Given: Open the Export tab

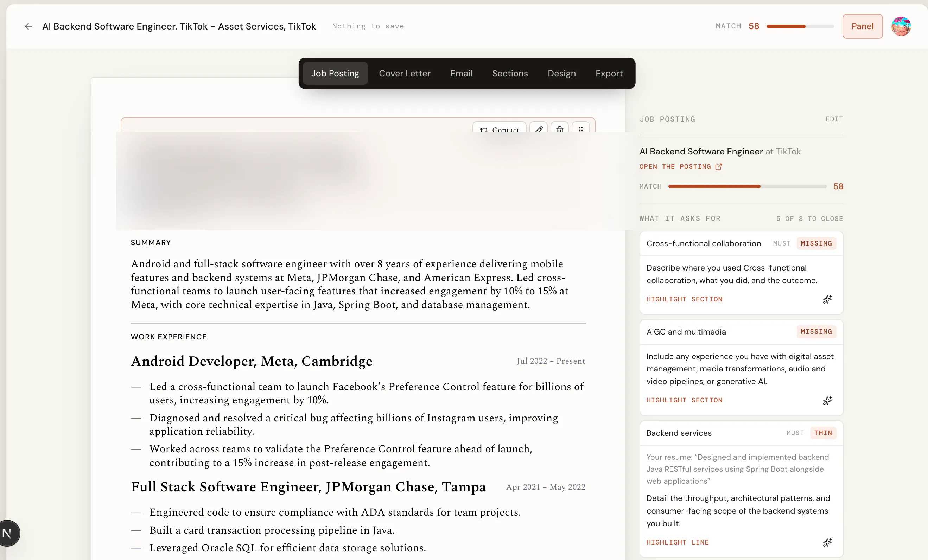Looking at the screenshot, I should (609, 74).
